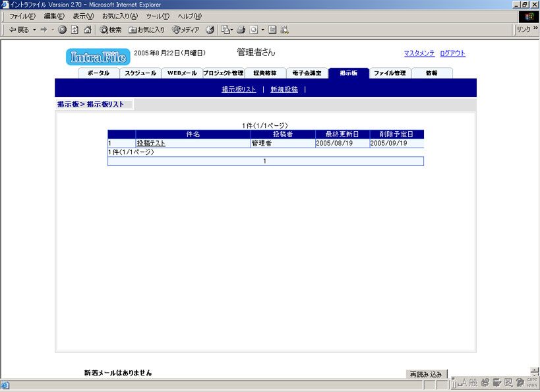Click the IME tools briefcase icon

tap(497, 382)
